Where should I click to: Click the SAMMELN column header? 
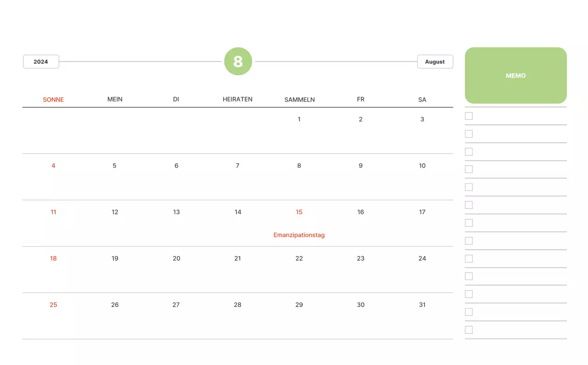pyautogui.click(x=299, y=100)
